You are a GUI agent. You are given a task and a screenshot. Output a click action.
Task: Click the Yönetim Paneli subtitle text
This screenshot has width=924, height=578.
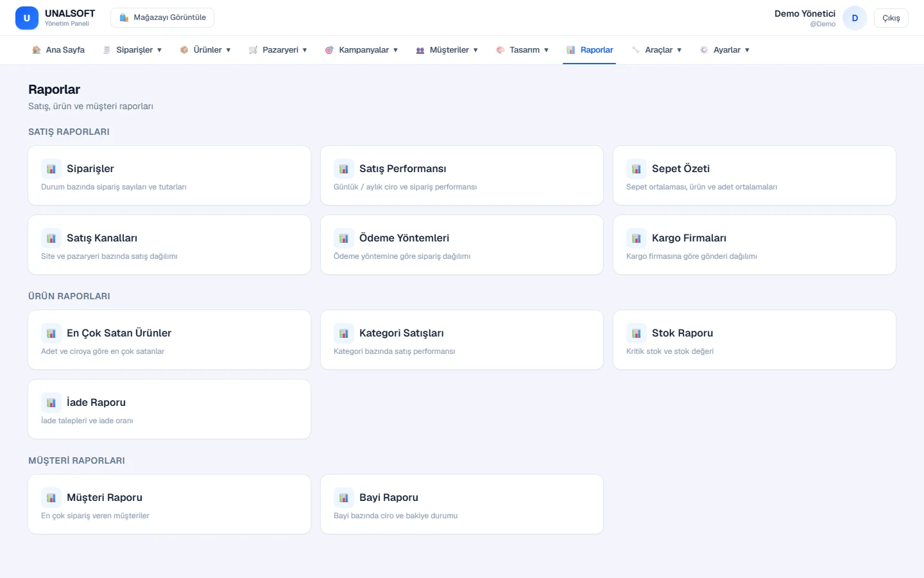[x=67, y=24]
